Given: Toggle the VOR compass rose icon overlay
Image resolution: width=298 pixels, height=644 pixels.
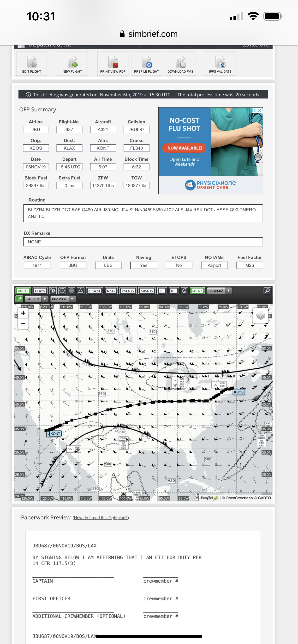Looking at the screenshot, I should [x=71, y=291].
